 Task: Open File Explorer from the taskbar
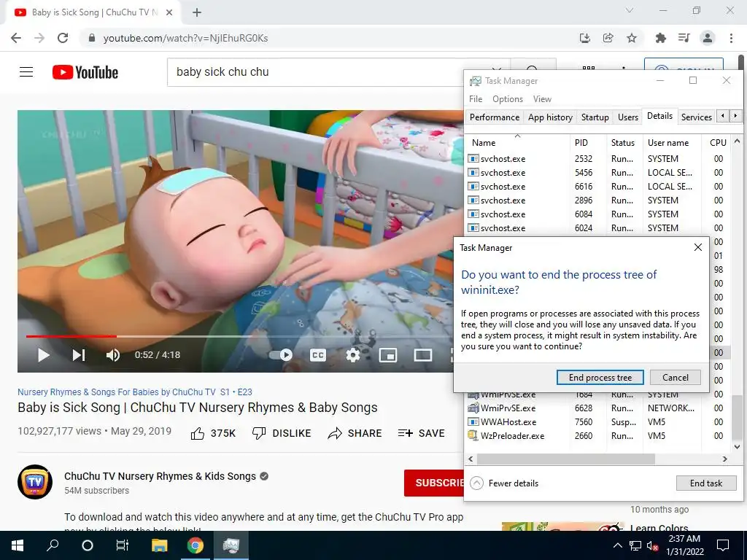tap(160, 545)
